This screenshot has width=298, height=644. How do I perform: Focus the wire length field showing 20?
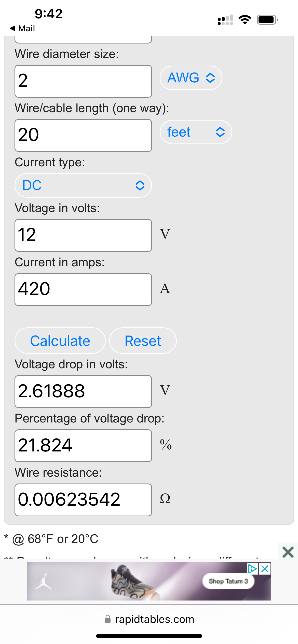click(83, 135)
